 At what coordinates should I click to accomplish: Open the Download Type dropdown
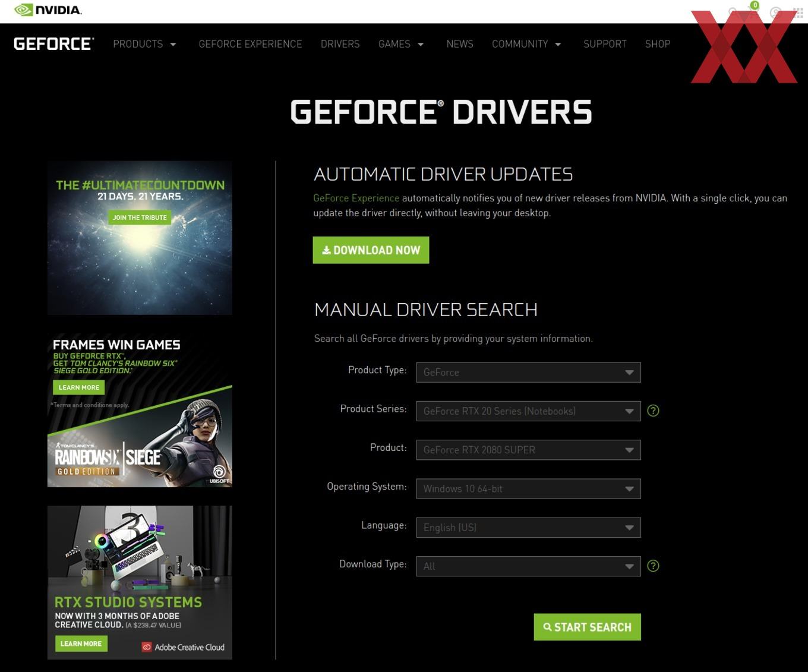[x=529, y=566]
